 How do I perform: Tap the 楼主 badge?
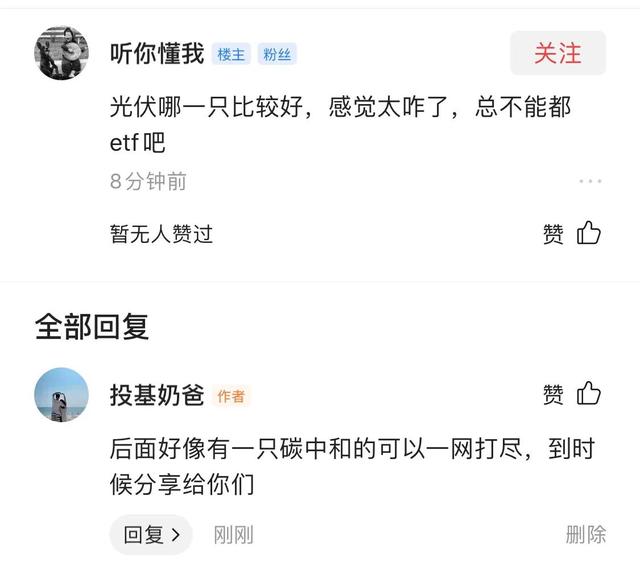pos(231,55)
